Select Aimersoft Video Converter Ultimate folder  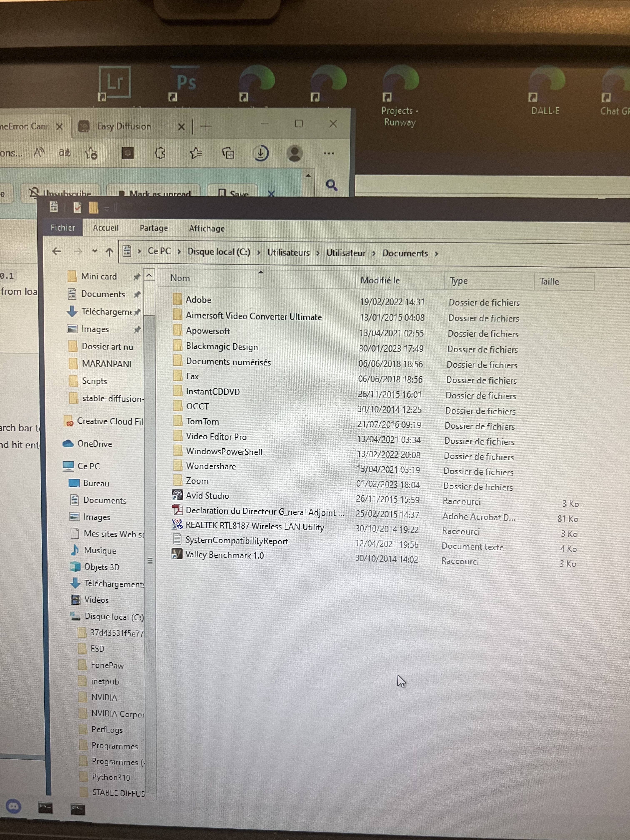pos(254,316)
